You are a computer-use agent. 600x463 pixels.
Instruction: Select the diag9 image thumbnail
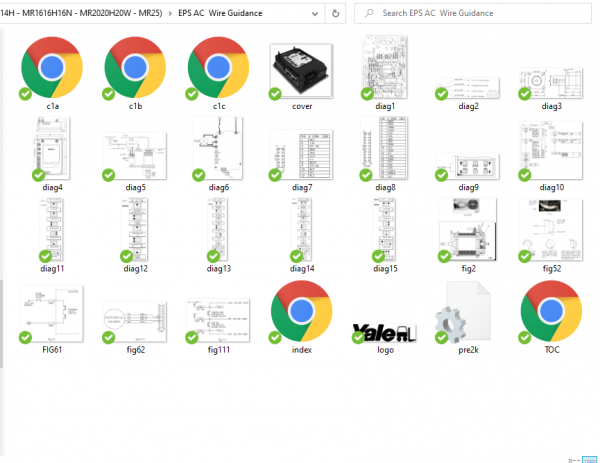point(468,167)
